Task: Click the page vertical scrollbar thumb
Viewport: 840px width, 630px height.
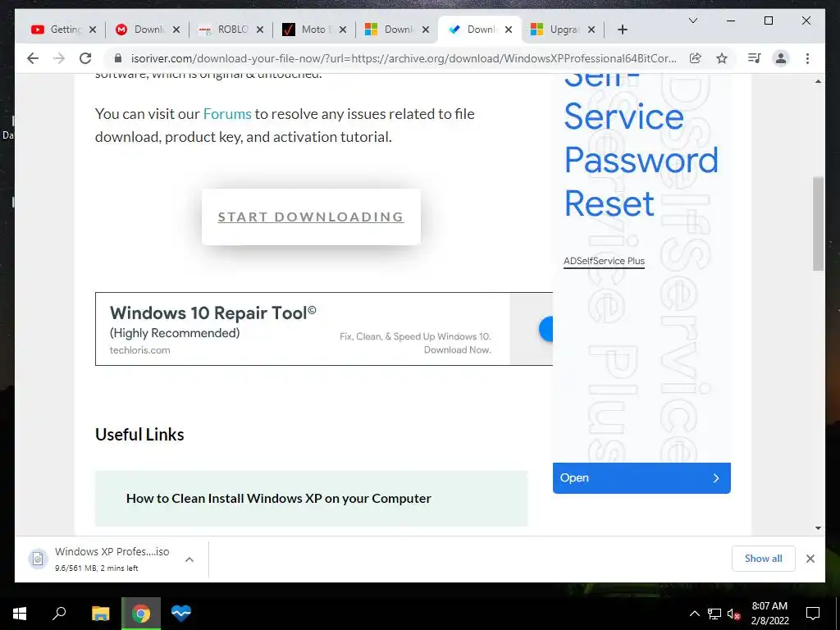Action: [x=818, y=223]
